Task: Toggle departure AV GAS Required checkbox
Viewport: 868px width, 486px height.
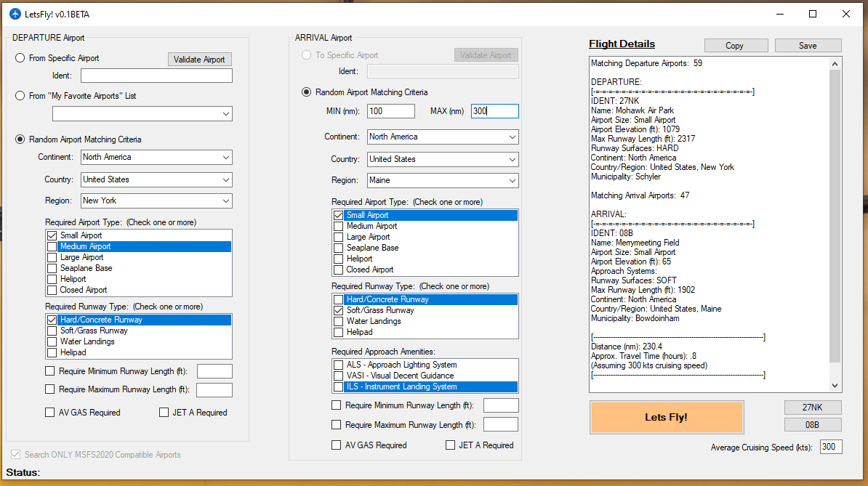Action: pos(50,413)
